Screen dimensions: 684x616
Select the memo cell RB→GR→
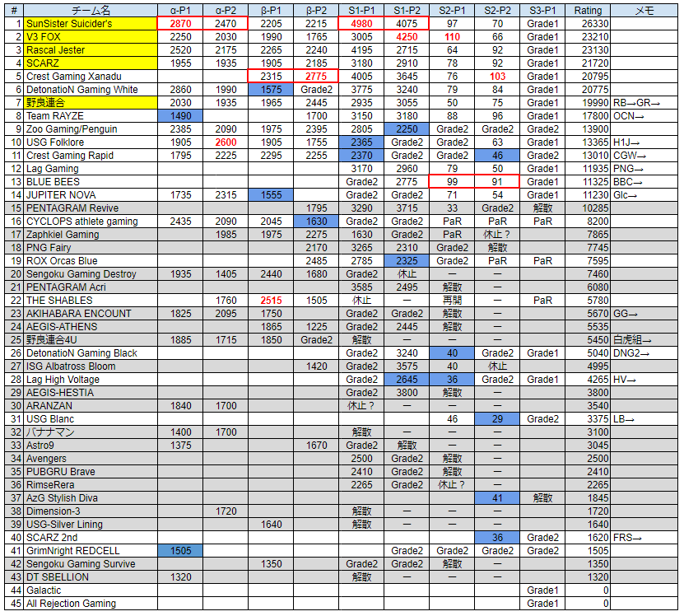coord(644,103)
